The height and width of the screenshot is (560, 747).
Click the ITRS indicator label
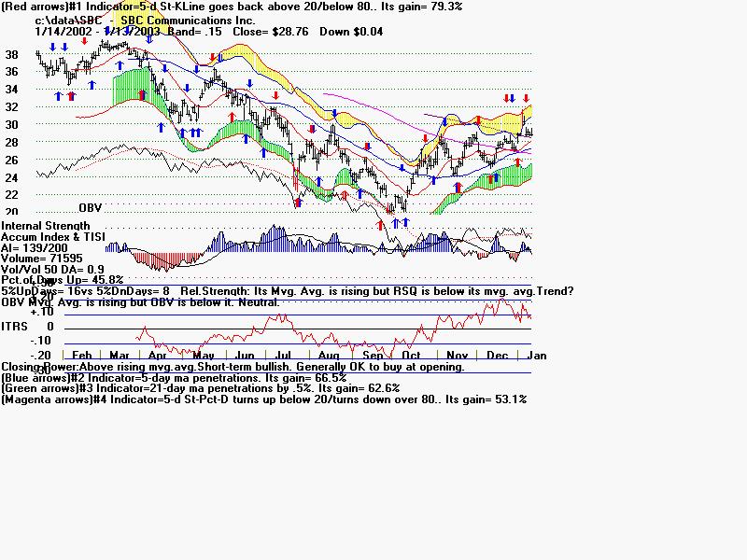pos(14,326)
